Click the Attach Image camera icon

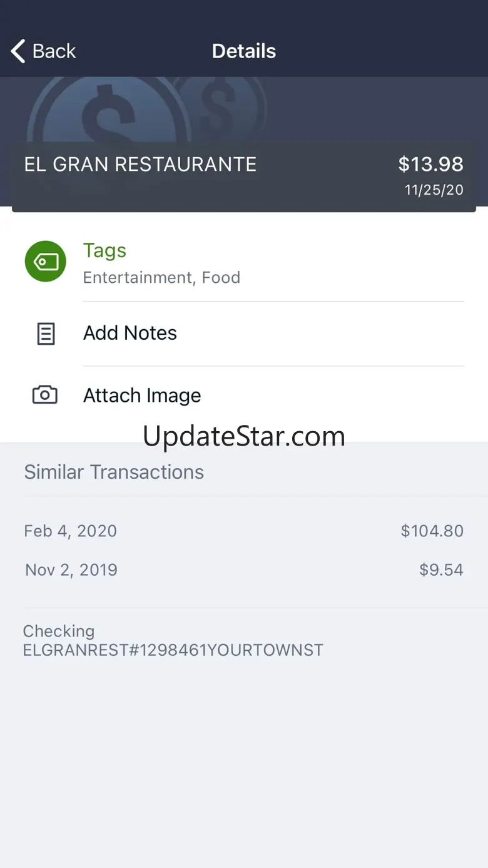[45, 396]
